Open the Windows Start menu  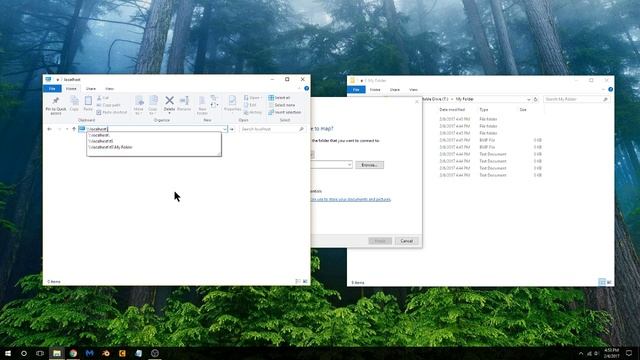click(x=8, y=353)
